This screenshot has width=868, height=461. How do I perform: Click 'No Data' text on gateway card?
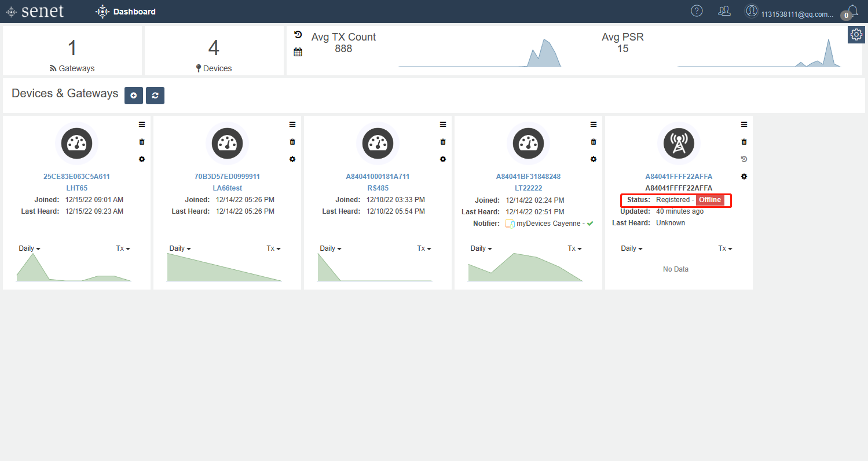tap(676, 269)
